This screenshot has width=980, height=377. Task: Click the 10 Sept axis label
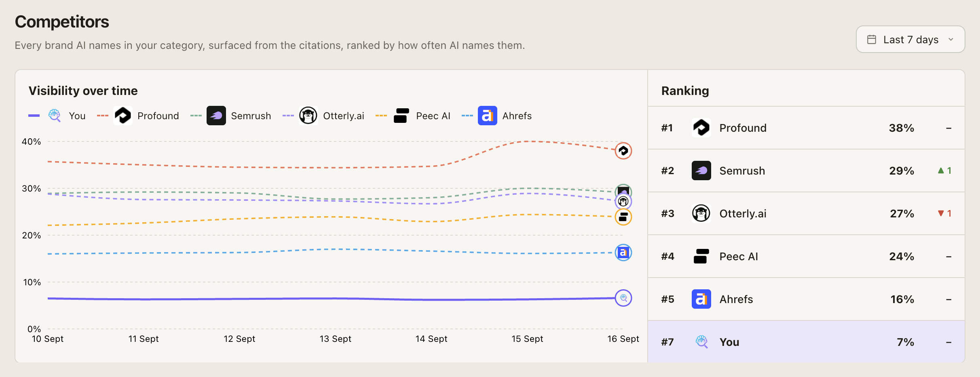(48, 339)
